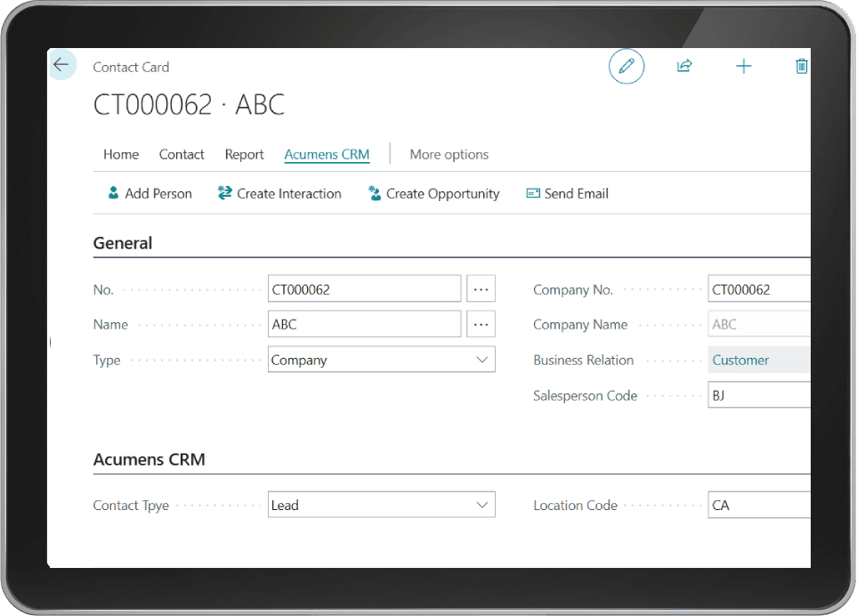Click Add Person label

tap(158, 193)
